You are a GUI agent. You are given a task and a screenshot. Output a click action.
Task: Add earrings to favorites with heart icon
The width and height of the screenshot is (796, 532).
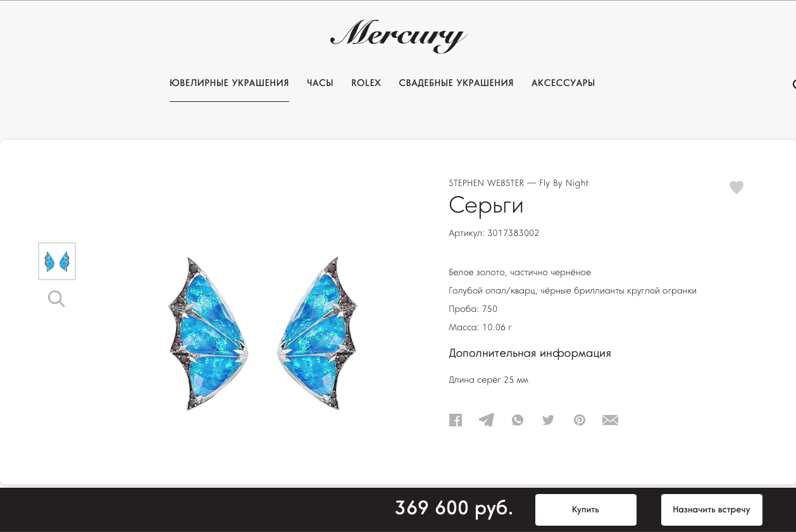[x=737, y=187]
